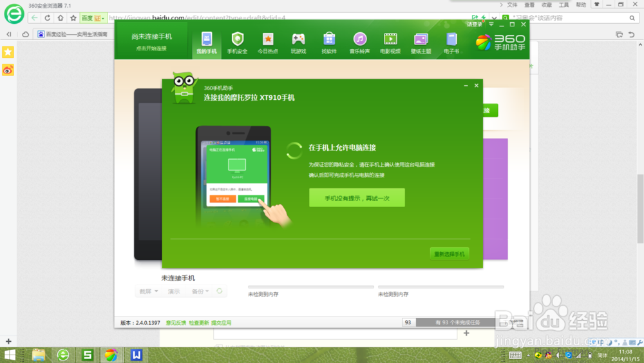644x363 pixels.
Task: Open the 手机安全 shield tab
Action: (238, 43)
